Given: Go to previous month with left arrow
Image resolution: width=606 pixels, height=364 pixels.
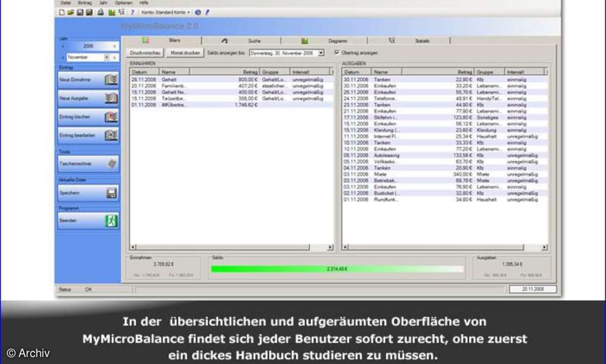Looking at the screenshot, I should (x=63, y=58).
